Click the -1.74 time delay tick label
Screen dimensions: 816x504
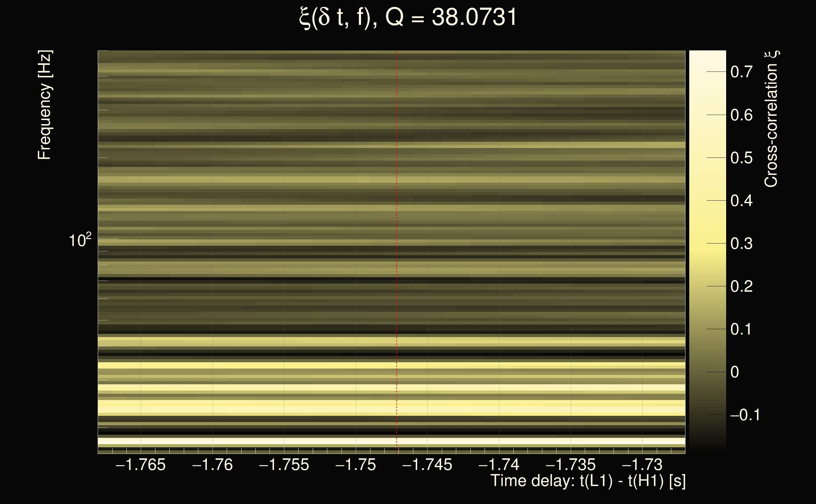click(x=499, y=465)
